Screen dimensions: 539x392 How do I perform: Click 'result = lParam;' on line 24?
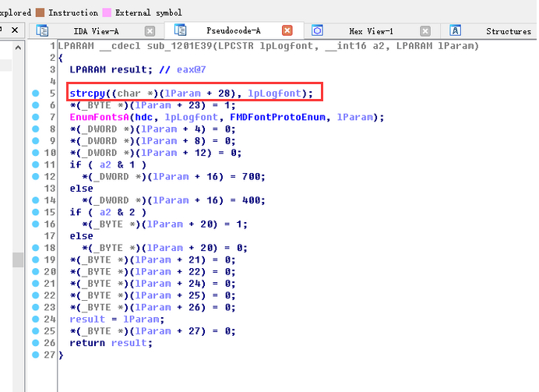[117, 319]
